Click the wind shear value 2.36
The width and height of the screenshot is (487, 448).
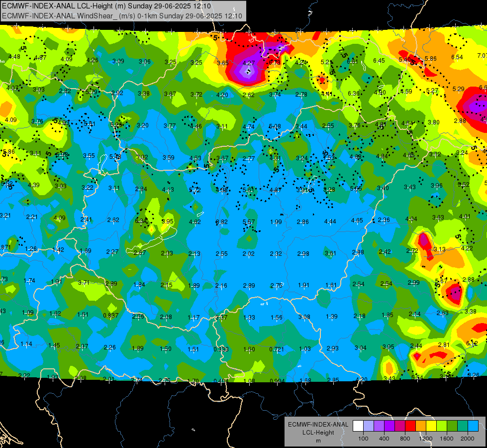(384, 220)
